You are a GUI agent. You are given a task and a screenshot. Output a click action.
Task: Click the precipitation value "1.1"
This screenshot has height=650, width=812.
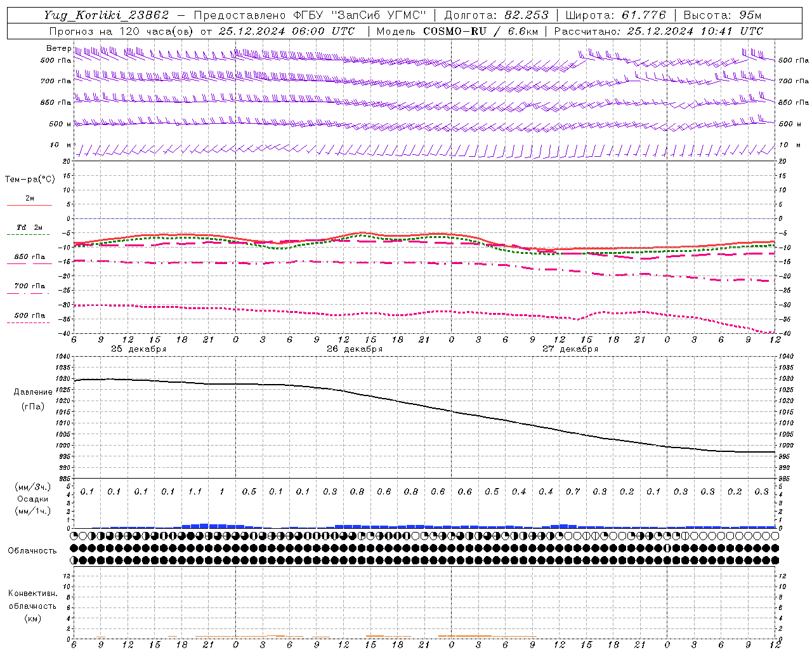(x=195, y=492)
